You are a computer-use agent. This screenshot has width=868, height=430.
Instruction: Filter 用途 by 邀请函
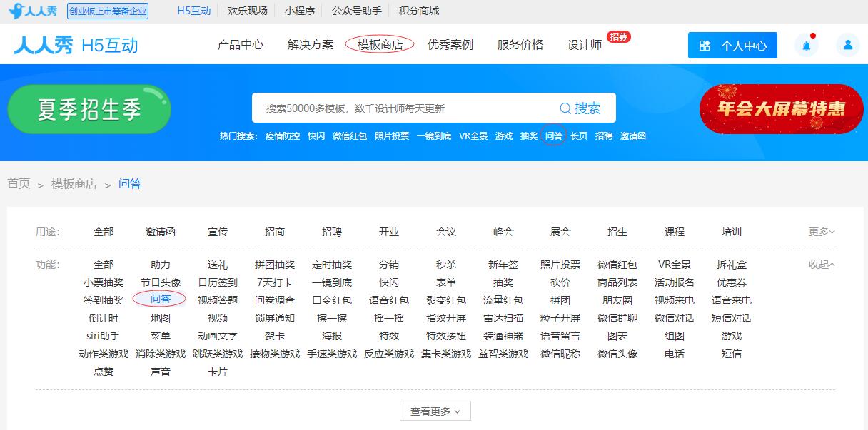pos(161,232)
